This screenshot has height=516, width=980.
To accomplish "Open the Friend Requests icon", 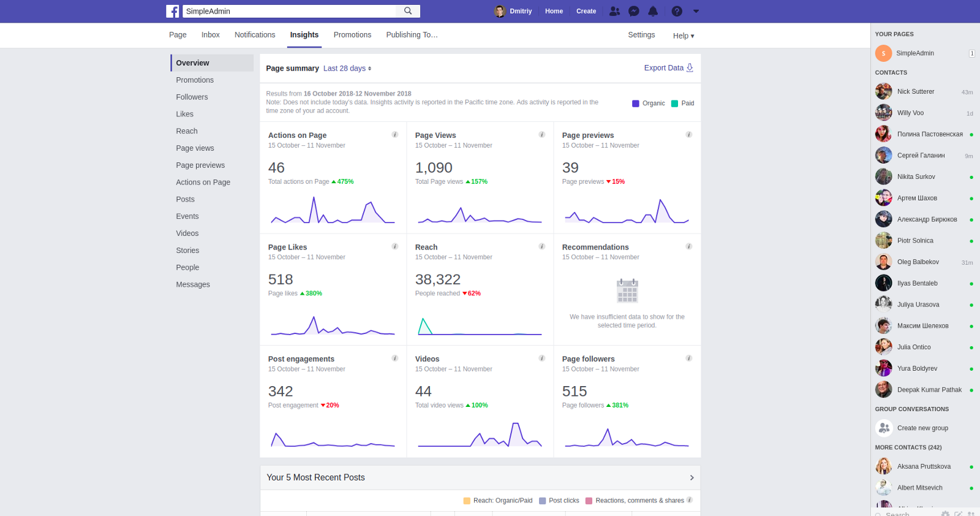I will tap(614, 11).
